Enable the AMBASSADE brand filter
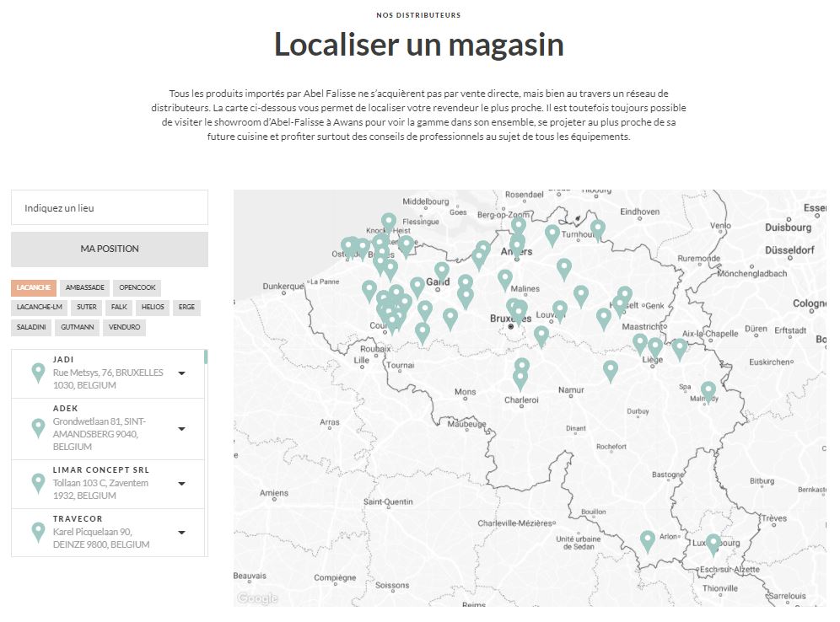Screen dimensions: 840x622 coord(84,287)
